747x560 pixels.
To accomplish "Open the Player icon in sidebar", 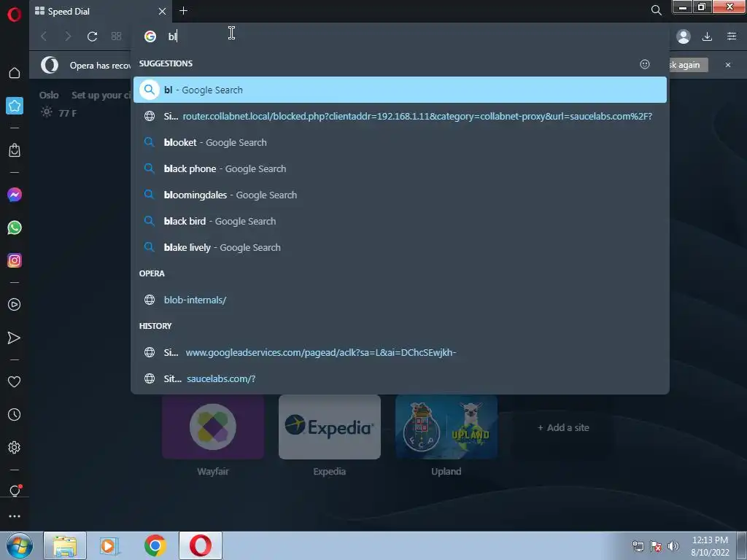I will tap(15, 305).
